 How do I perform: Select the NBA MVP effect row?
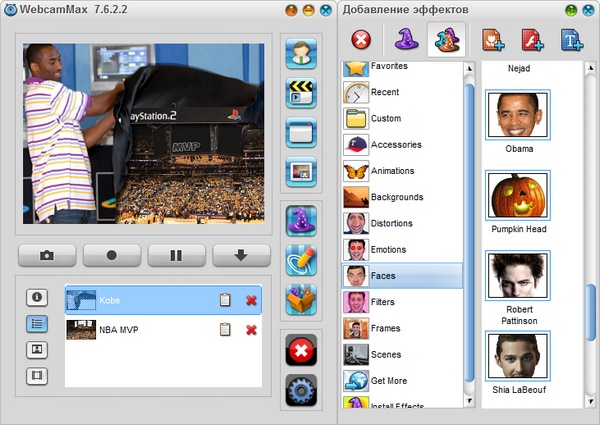(163, 329)
